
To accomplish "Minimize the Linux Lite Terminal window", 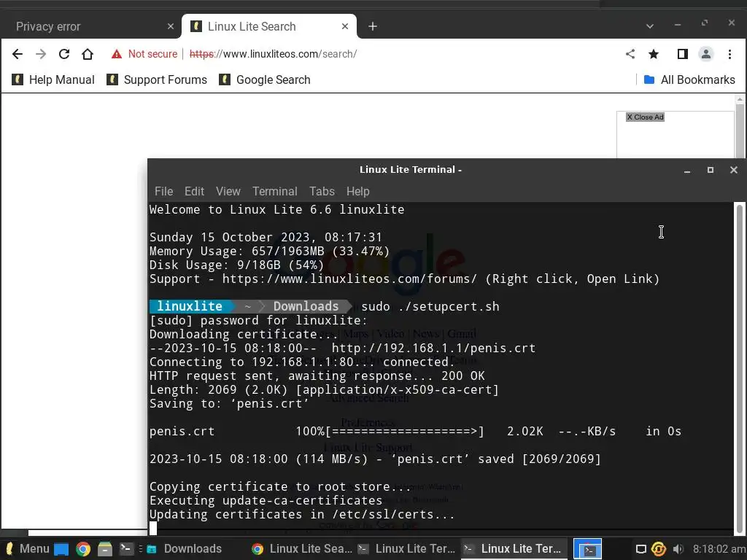I will pyautogui.click(x=687, y=170).
